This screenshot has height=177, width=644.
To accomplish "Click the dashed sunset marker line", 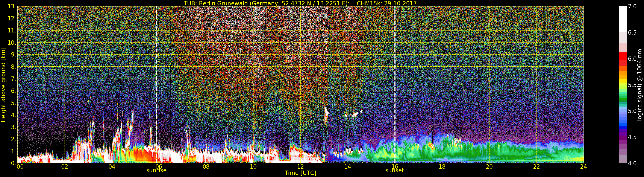I will click(395, 85).
